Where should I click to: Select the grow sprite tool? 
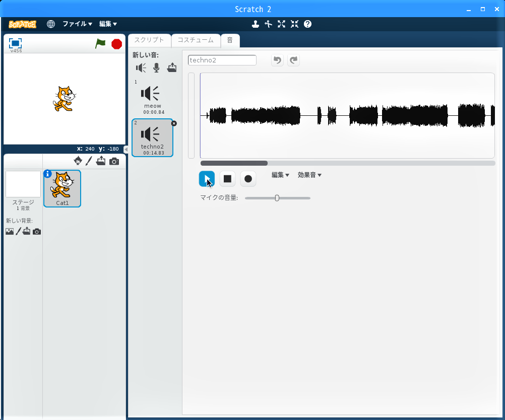point(282,24)
